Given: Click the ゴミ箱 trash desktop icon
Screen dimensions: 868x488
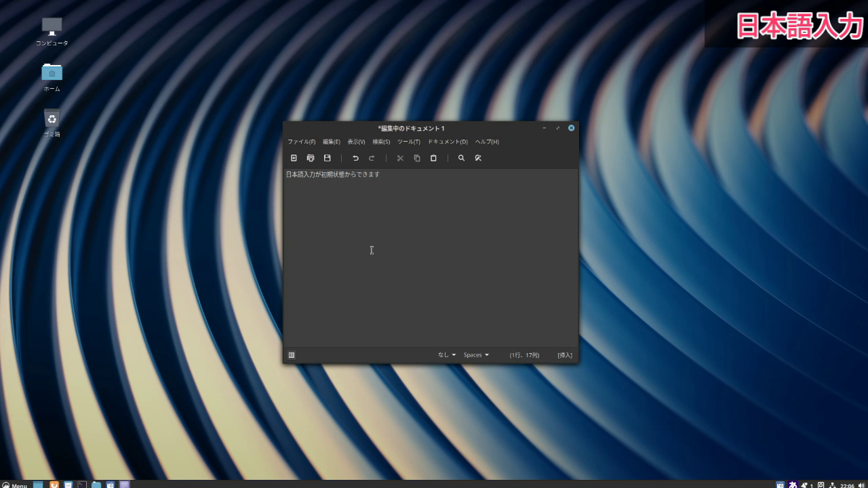Looking at the screenshot, I should click(52, 123).
